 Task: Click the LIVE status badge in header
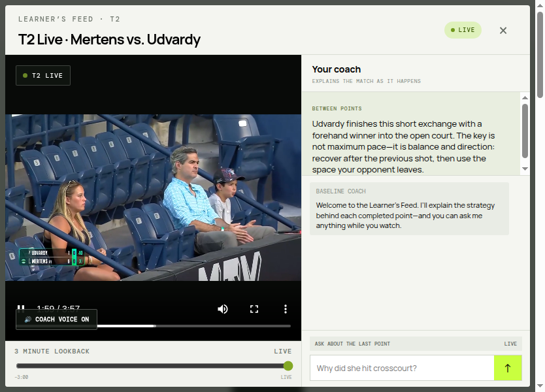click(x=463, y=30)
